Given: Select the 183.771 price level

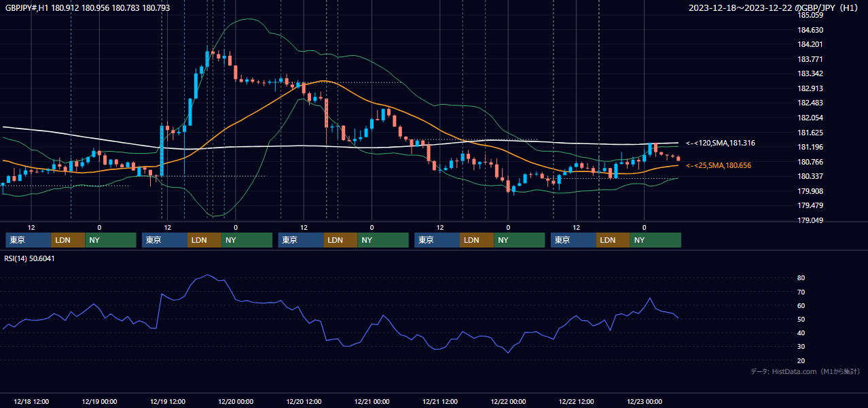Looking at the screenshot, I should pos(810,59).
